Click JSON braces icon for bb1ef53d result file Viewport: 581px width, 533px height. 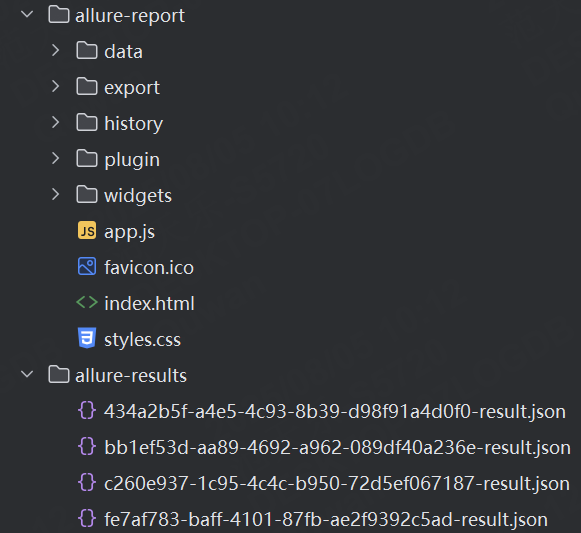coord(87,446)
